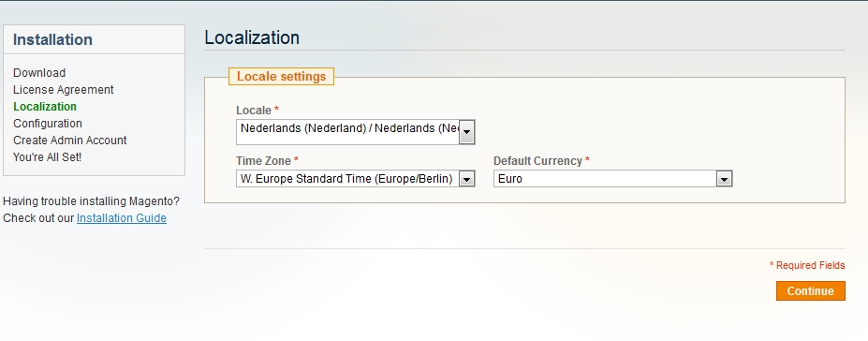Open the Installation Guide link
This screenshot has height=341, width=868.
tap(121, 218)
